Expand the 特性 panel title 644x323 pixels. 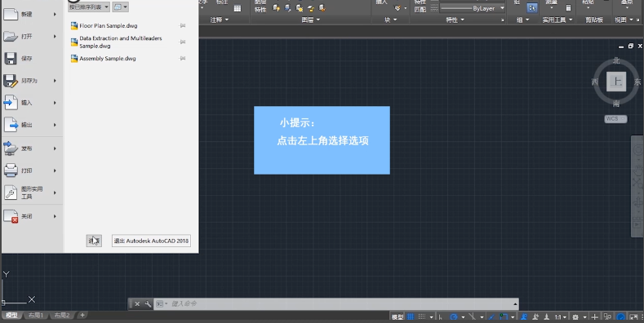click(x=455, y=20)
